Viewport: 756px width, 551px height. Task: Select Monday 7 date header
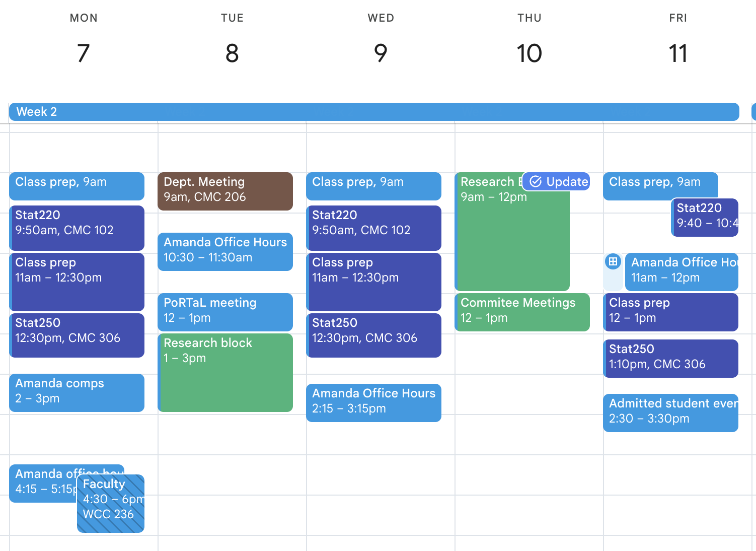84,53
